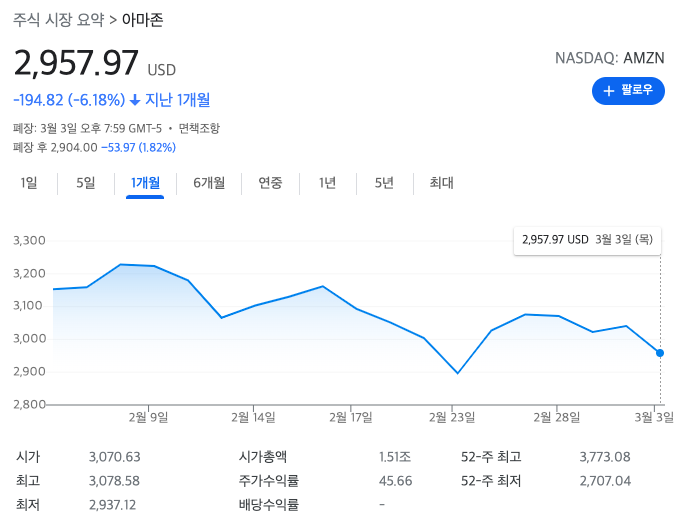Click the 2,800 y-axis label
Viewport: 698px width, 530px height.
click(x=29, y=405)
